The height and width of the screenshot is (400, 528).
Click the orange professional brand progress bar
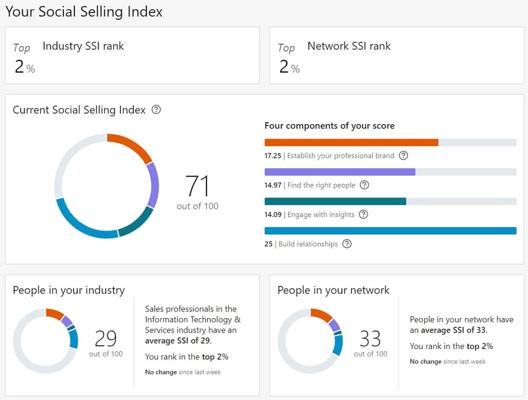click(x=390, y=142)
